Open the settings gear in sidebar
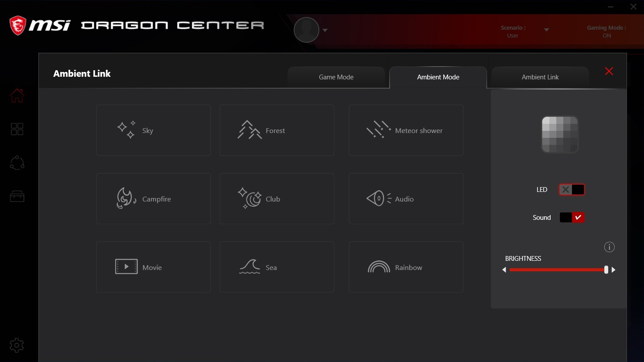Viewport: 644px width, 362px height. click(17, 345)
